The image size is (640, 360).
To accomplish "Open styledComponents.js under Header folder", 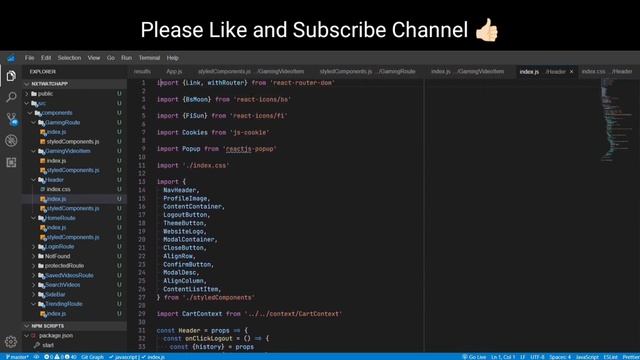I will 74,209.
